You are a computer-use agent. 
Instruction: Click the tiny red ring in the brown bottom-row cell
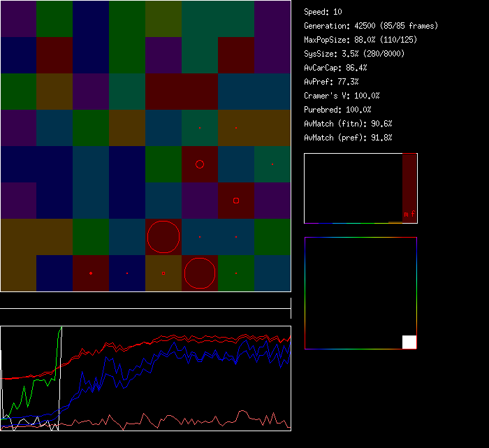pyautogui.click(x=163, y=273)
